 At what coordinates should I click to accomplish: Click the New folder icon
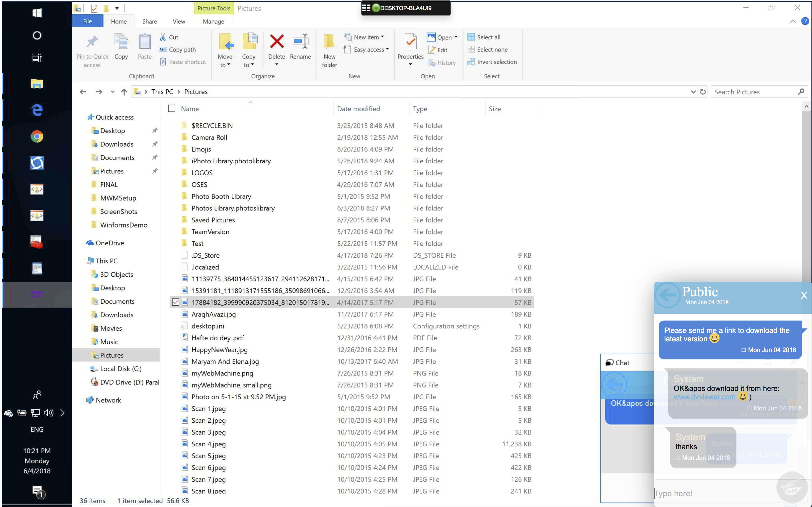(329, 42)
